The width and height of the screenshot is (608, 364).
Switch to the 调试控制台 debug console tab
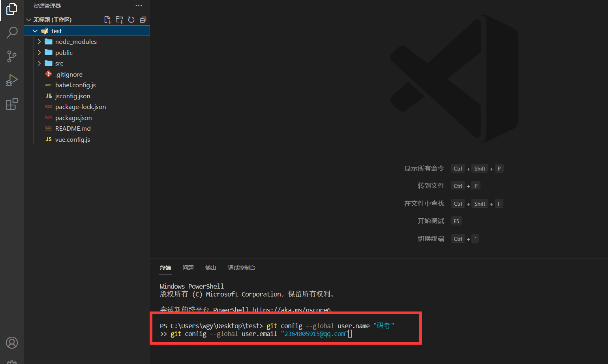(242, 268)
